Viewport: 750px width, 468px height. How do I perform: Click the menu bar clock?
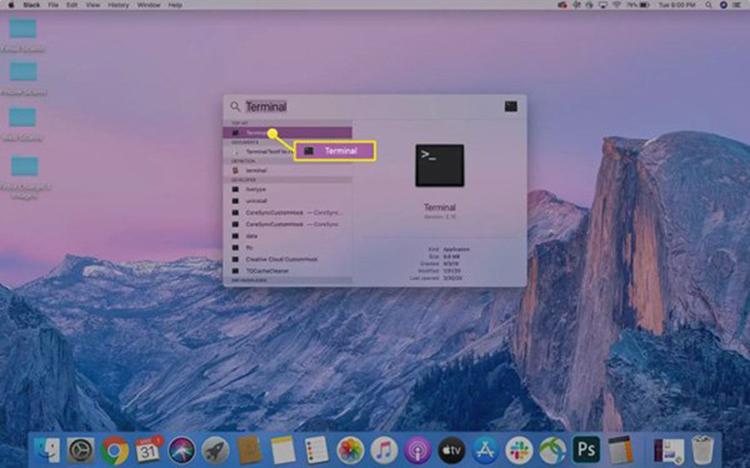tap(677, 5)
